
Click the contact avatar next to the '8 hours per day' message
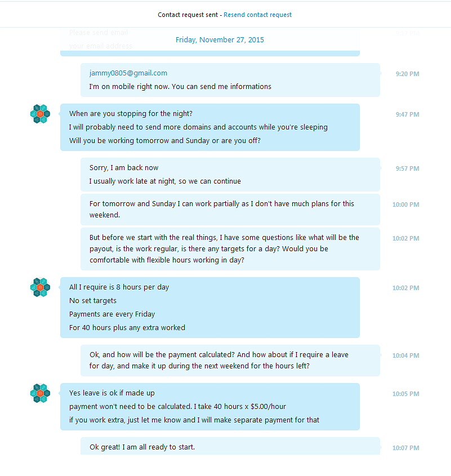40,287
